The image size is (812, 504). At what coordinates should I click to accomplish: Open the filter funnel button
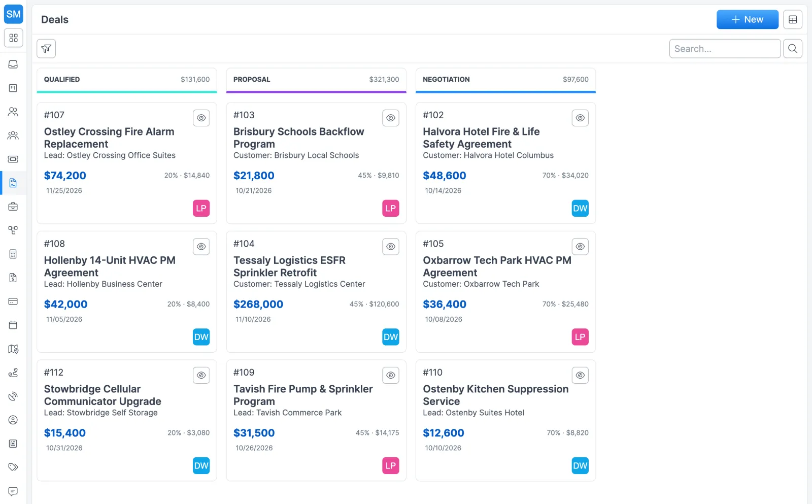(46, 49)
